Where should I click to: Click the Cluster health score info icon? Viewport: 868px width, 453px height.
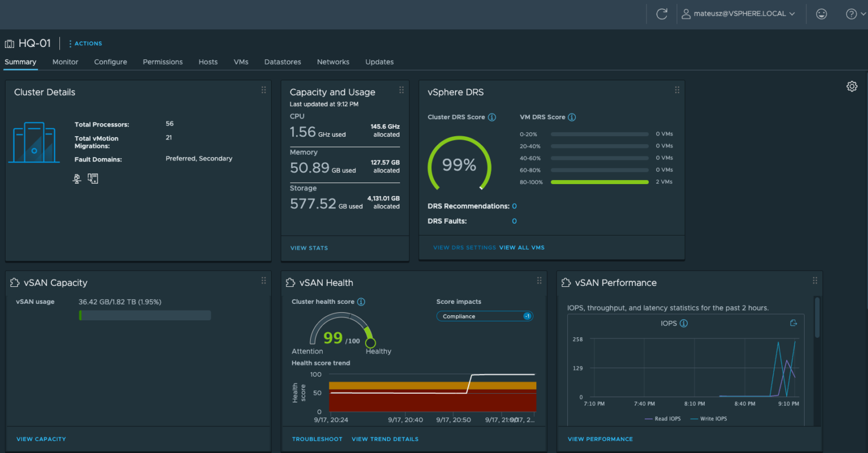coord(361,302)
